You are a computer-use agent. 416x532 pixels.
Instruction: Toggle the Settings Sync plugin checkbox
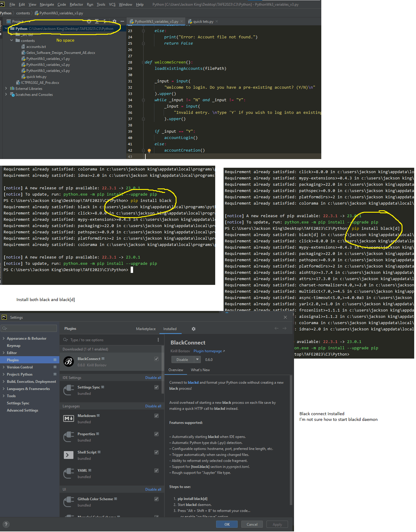tap(156, 387)
